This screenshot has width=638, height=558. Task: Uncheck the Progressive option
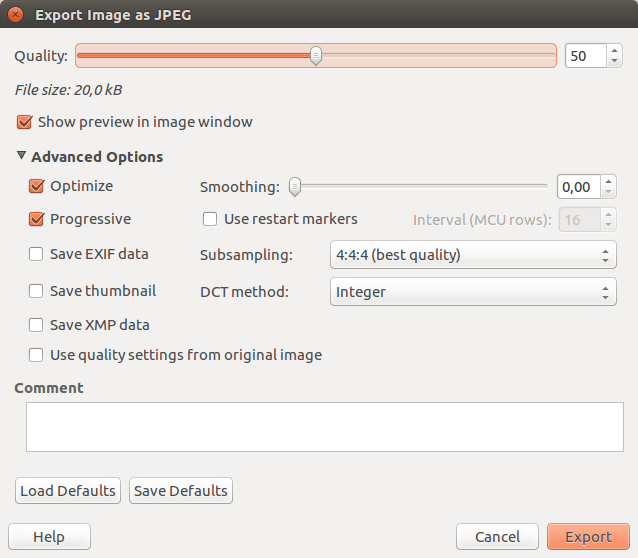coord(37,219)
